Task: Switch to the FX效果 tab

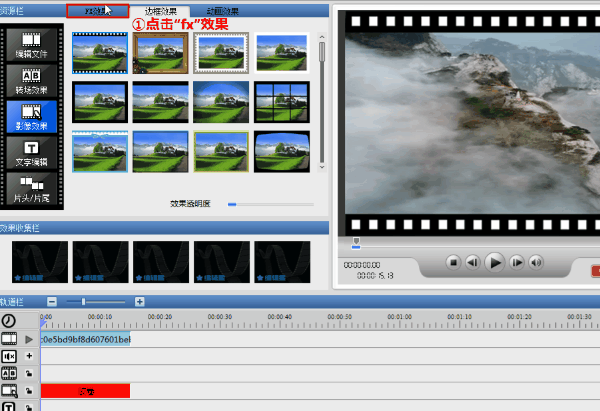Action: coord(98,11)
